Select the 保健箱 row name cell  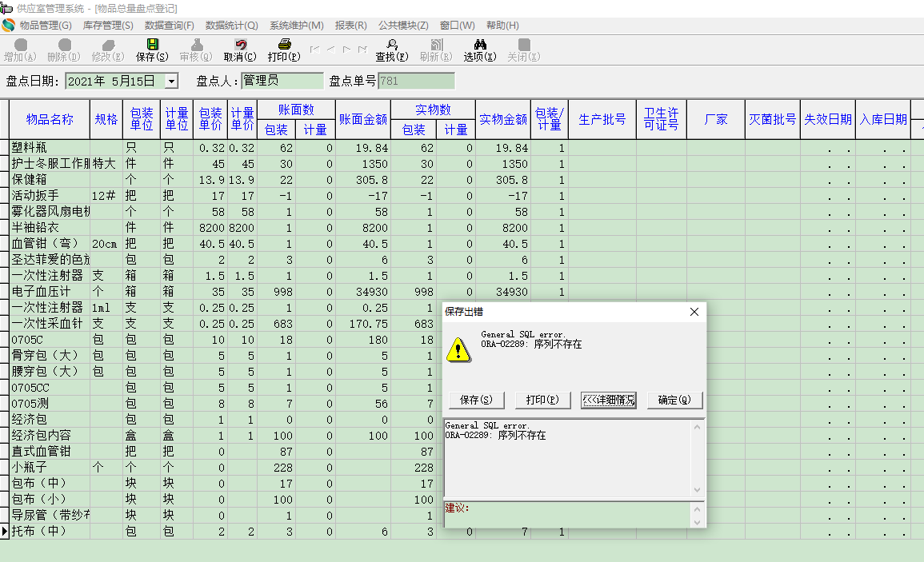50,180
